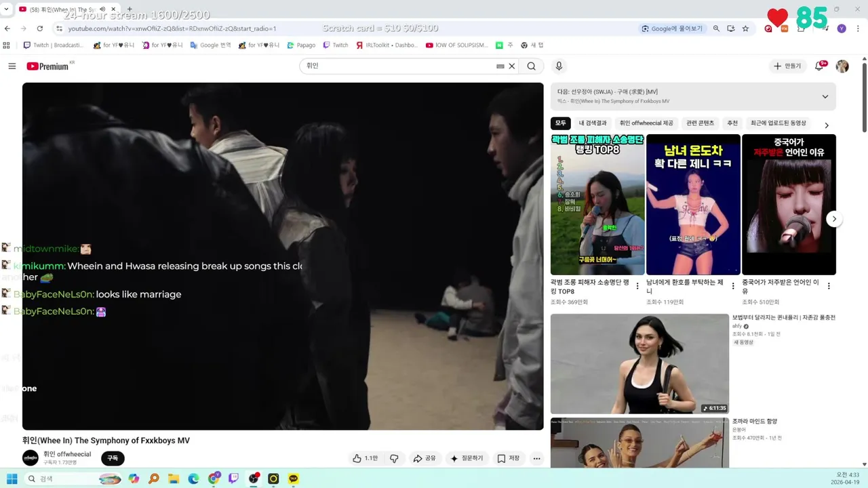Like the video with thumbs-up
This screenshot has width=868, height=488.
(x=365, y=458)
